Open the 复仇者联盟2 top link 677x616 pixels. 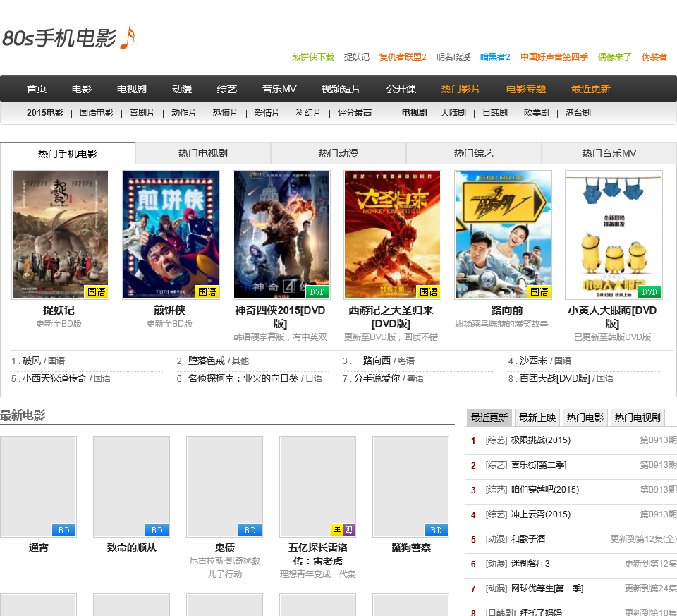403,57
